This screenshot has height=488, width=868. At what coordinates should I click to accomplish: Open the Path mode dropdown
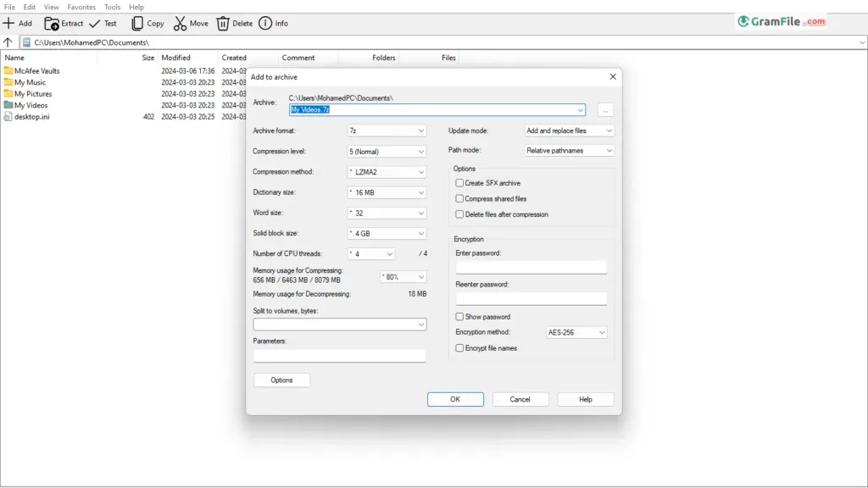pos(569,151)
